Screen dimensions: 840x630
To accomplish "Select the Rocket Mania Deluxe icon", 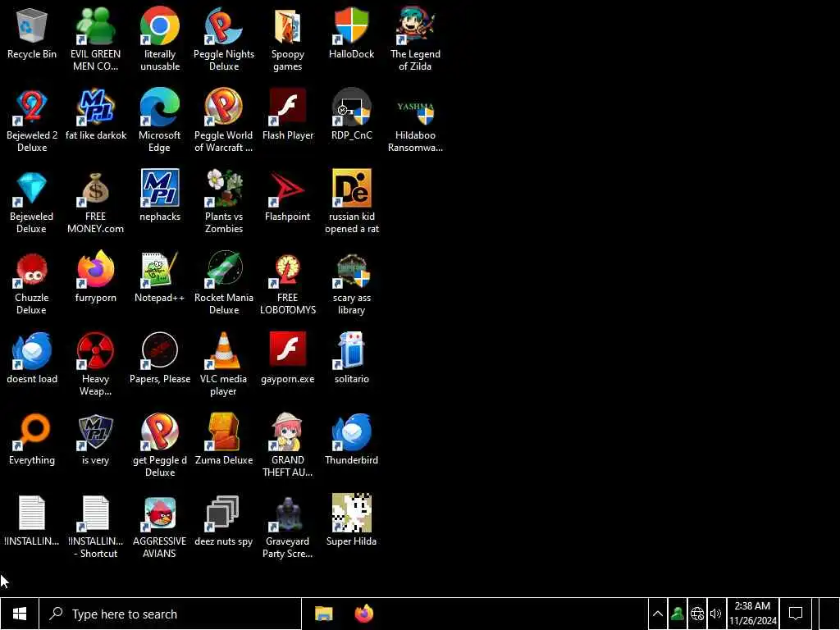I will 223,269.
